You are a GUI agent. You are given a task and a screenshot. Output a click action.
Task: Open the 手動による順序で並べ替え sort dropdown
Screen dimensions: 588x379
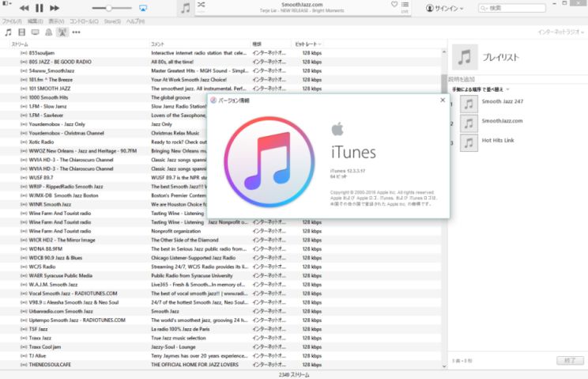point(481,89)
